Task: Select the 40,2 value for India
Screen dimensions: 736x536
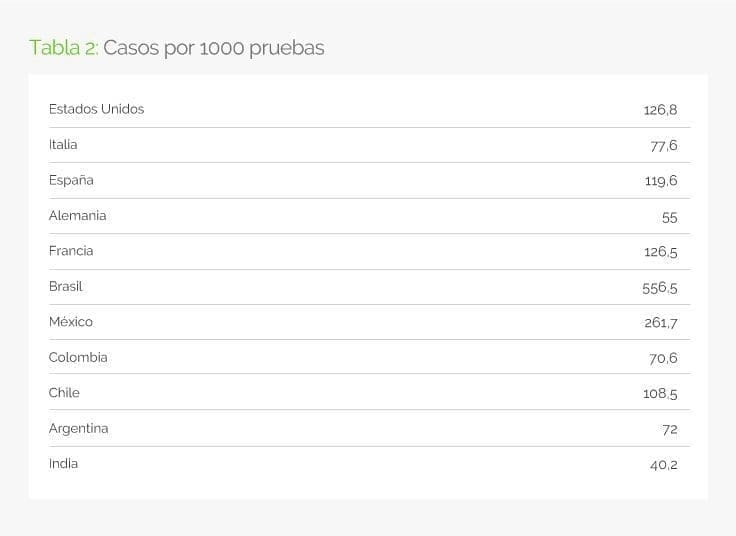Action: coord(664,465)
